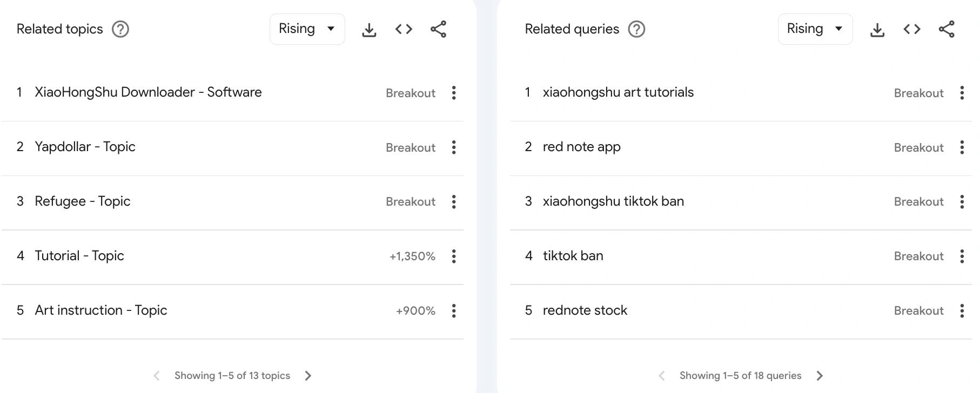Open the three-dot menu for rednote stock query
This screenshot has width=980, height=393.
coord(962,310)
